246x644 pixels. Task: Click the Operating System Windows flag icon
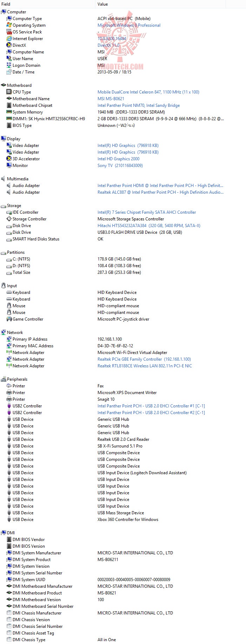9,25
